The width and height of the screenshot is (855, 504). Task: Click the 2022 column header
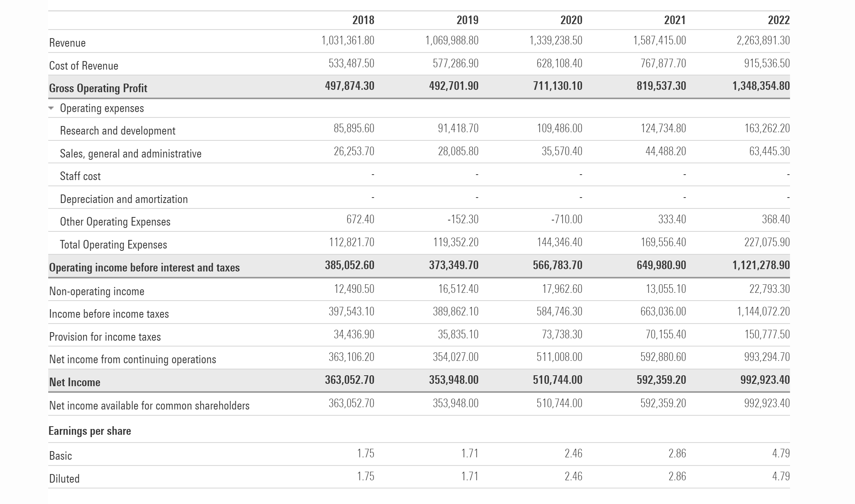tap(778, 20)
